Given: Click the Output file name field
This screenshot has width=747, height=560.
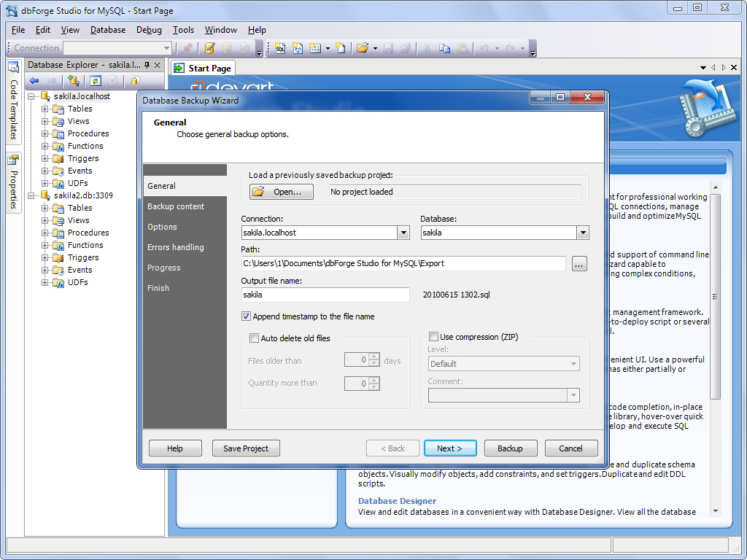Looking at the screenshot, I should [x=325, y=295].
